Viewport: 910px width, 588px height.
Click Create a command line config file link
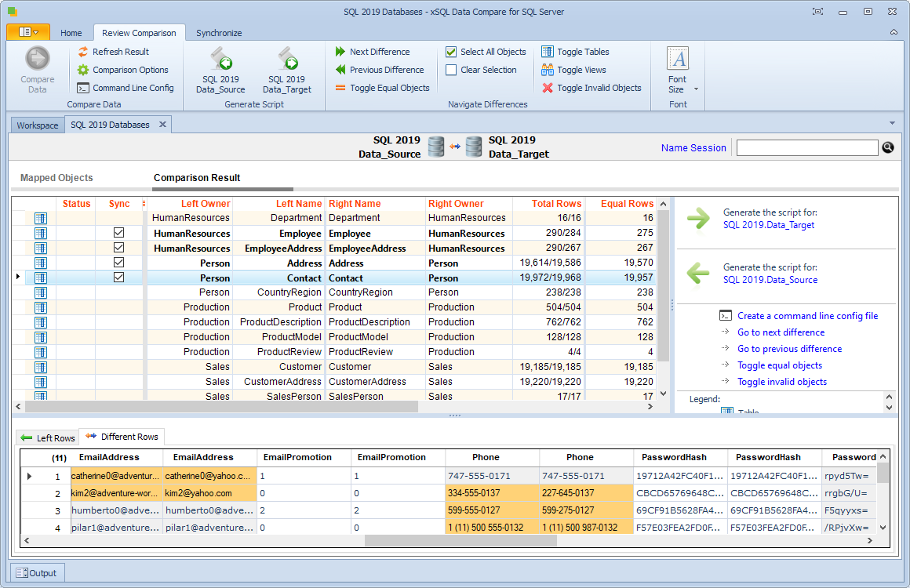coord(807,315)
